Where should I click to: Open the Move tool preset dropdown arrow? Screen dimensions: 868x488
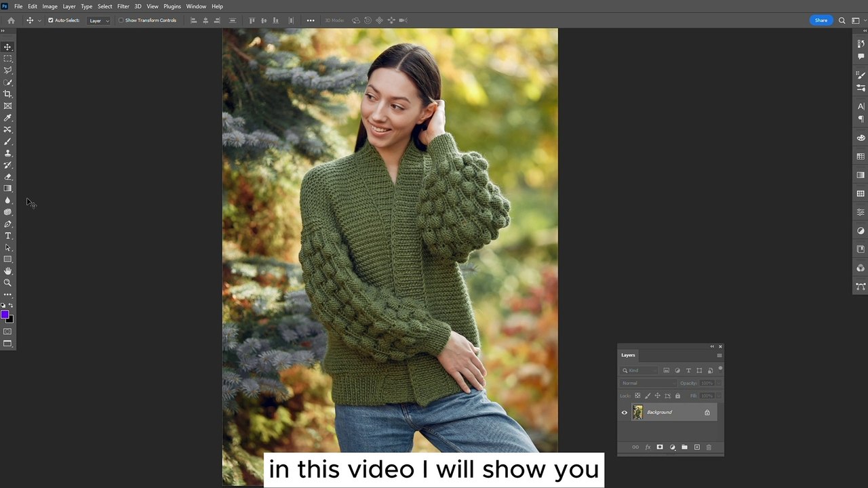pos(39,20)
